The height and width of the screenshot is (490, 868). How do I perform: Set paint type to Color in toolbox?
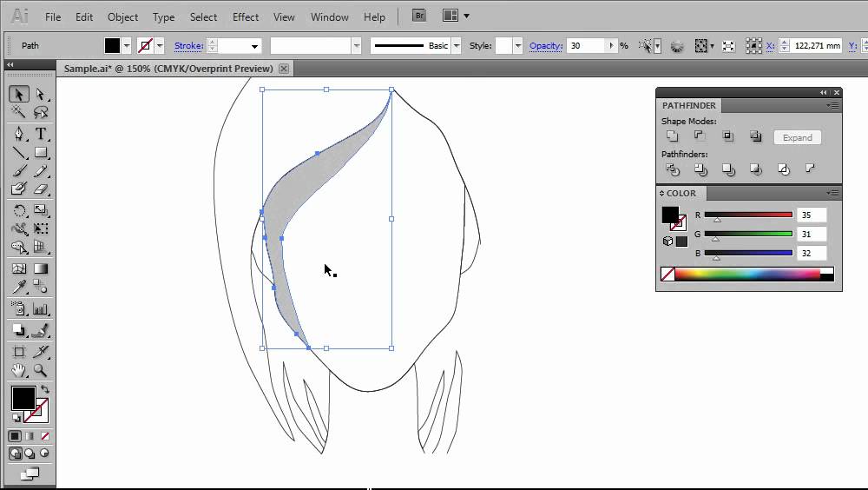pos(15,436)
